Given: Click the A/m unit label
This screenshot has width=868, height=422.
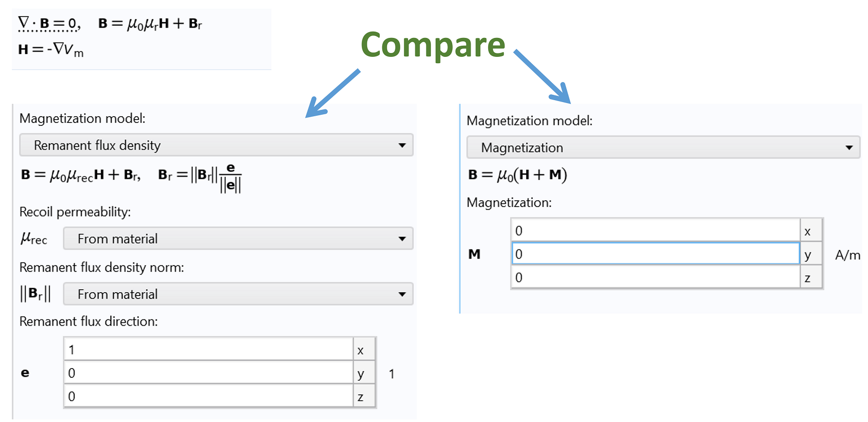Looking at the screenshot, I should point(847,255).
